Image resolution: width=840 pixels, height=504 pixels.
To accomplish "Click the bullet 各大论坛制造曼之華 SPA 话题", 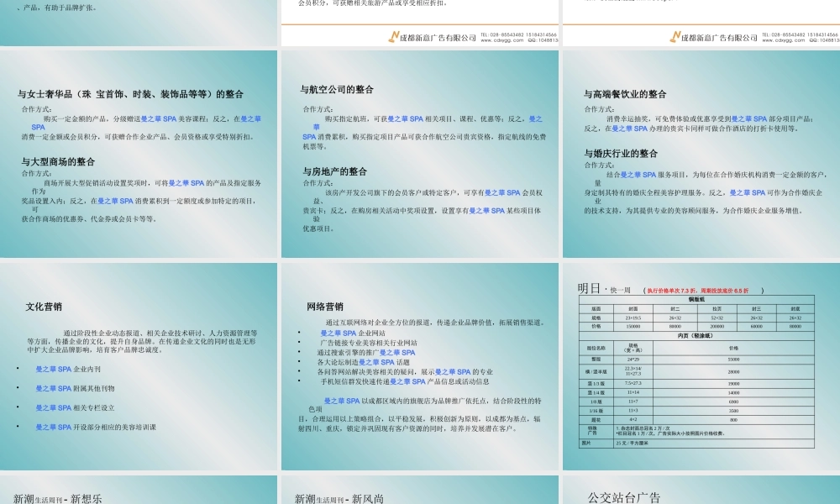I will tap(363, 362).
